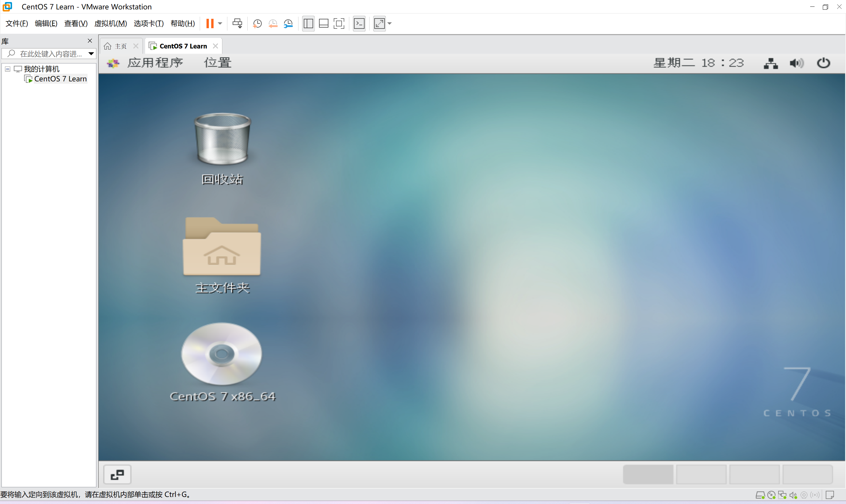This screenshot has width=846, height=504.
Task: Click the Suspend (pause) VM toolbar button
Action: click(210, 23)
